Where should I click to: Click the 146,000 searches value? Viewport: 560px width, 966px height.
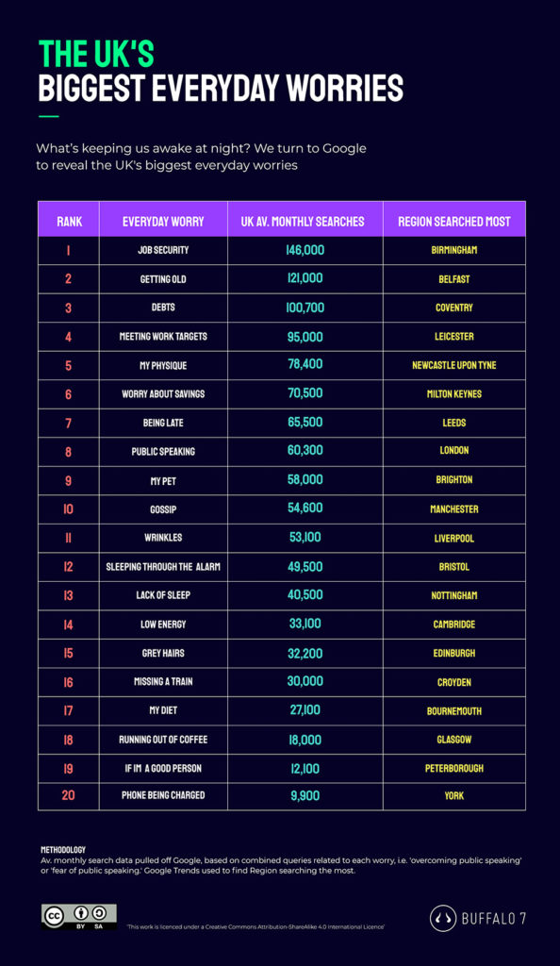[x=305, y=250]
